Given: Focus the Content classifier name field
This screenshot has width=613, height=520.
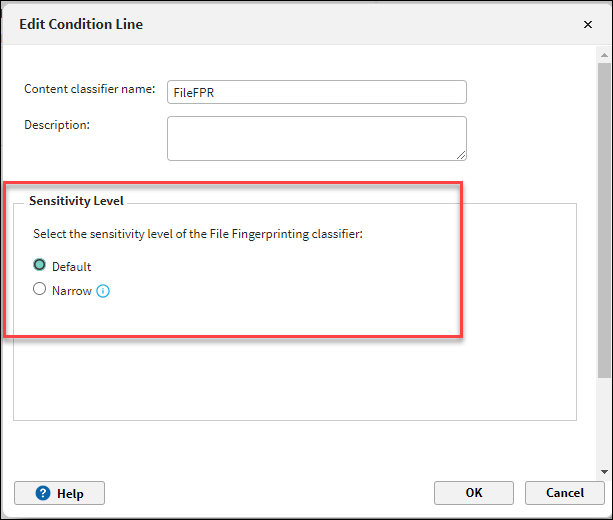Looking at the screenshot, I should 316,92.
